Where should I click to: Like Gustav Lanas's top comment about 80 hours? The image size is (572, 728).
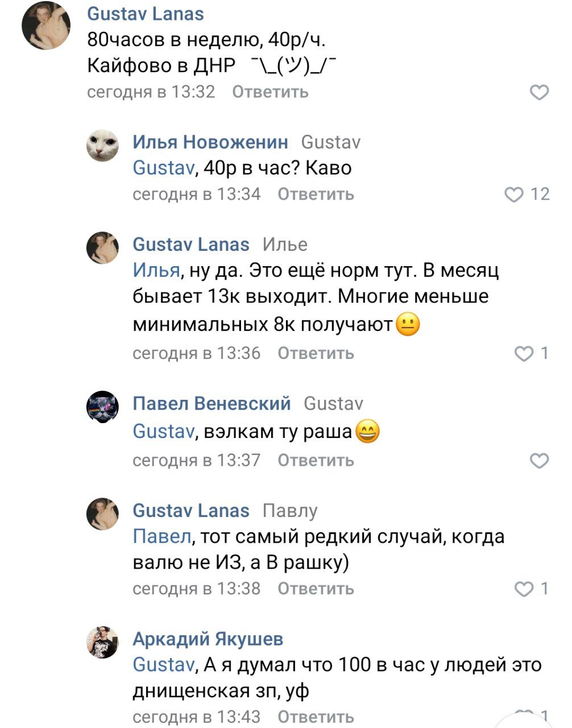click(x=539, y=92)
